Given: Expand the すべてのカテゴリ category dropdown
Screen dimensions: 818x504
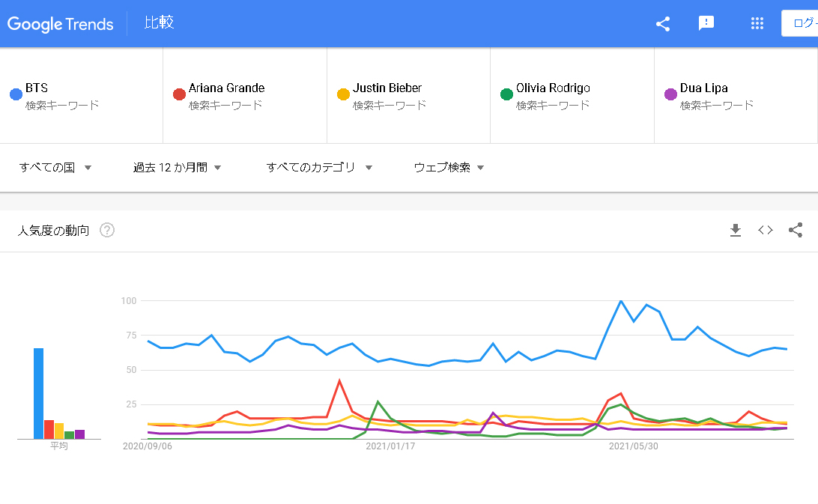Looking at the screenshot, I should click(319, 168).
